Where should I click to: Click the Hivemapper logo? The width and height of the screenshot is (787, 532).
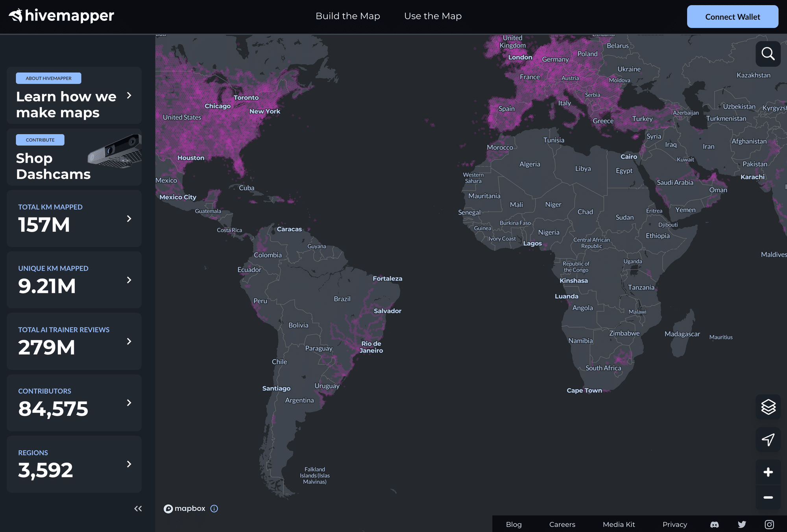(x=61, y=16)
